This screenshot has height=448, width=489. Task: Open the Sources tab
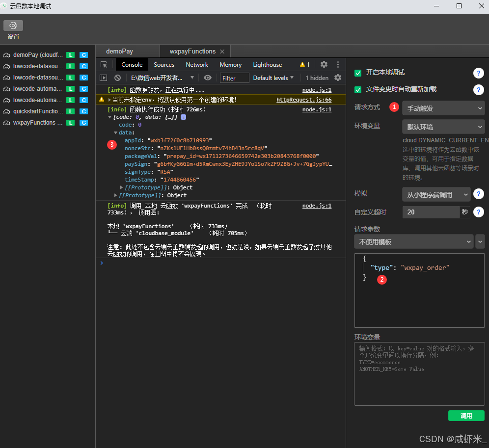pyautogui.click(x=163, y=65)
